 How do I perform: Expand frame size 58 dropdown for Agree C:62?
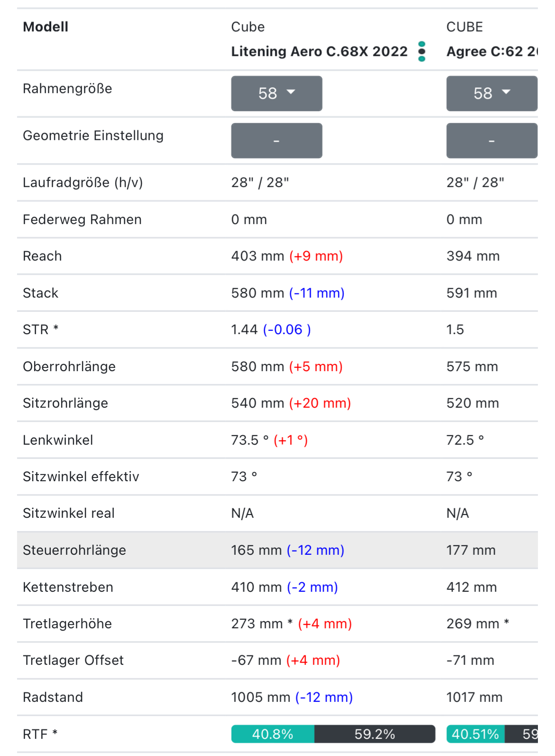491,93
